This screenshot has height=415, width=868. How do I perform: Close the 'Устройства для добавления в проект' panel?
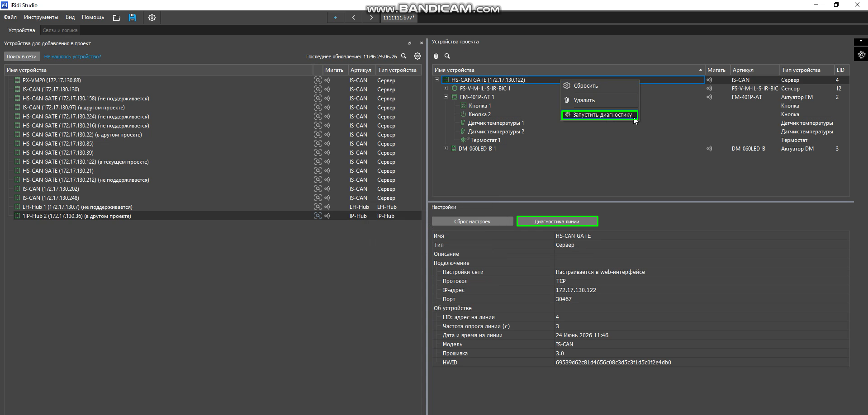pyautogui.click(x=421, y=43)
